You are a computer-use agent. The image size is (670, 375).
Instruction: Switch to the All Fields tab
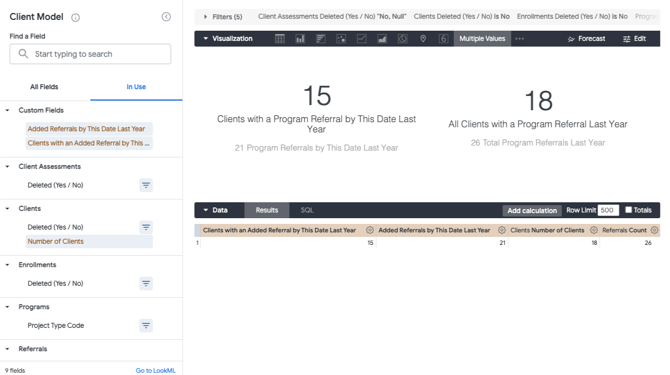[44, 87]
